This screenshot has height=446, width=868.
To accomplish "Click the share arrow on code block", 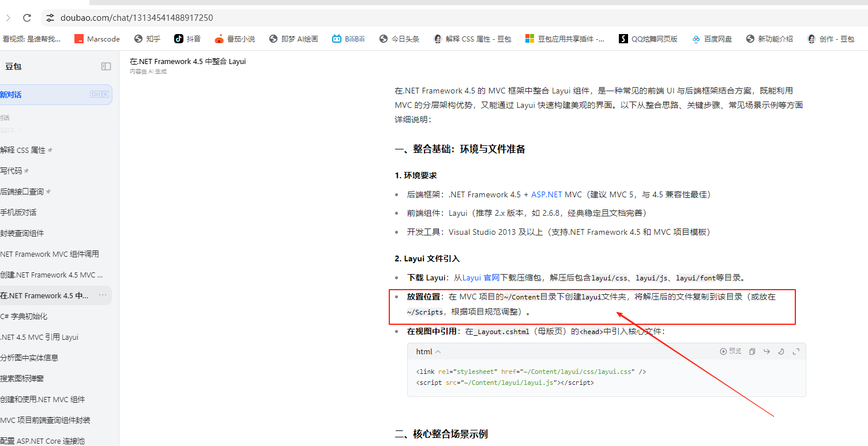I will click(x=766, y=351).
